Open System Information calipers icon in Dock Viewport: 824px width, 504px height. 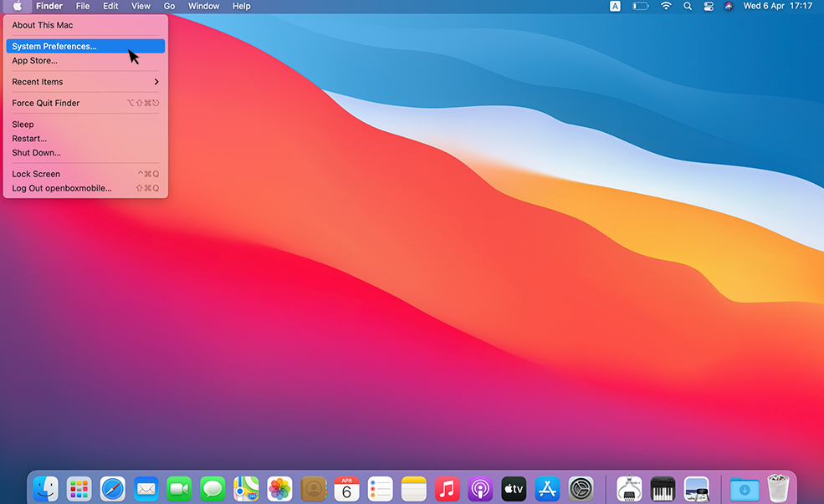(x=629, y=489)
